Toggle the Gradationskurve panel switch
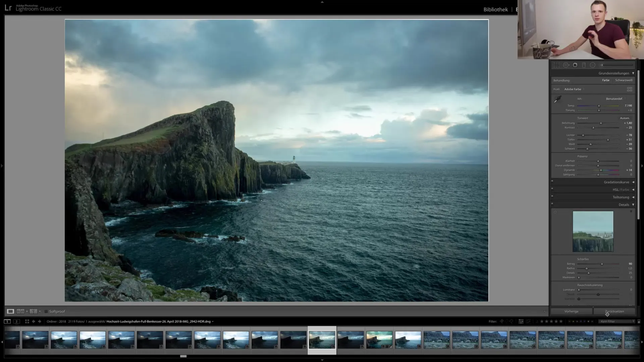 (552, 181)
